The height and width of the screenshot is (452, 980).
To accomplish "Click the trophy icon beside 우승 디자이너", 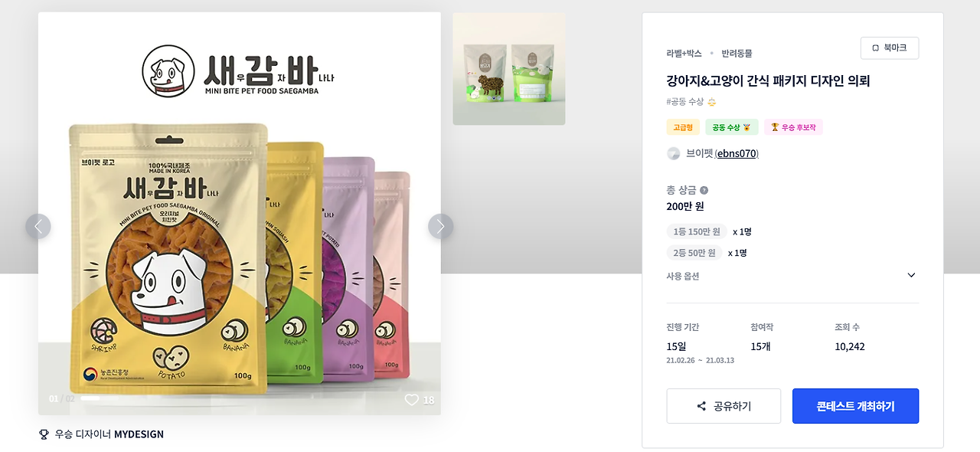I will point(44,434).
